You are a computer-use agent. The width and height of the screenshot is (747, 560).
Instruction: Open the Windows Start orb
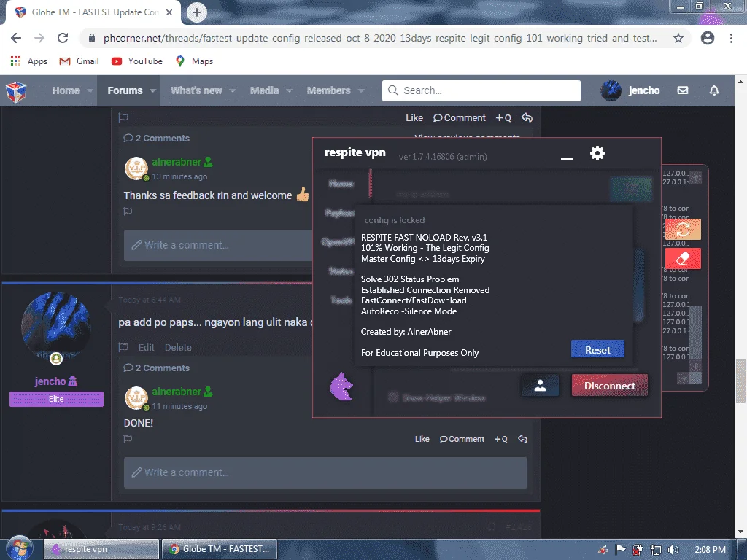coord(20,548)
